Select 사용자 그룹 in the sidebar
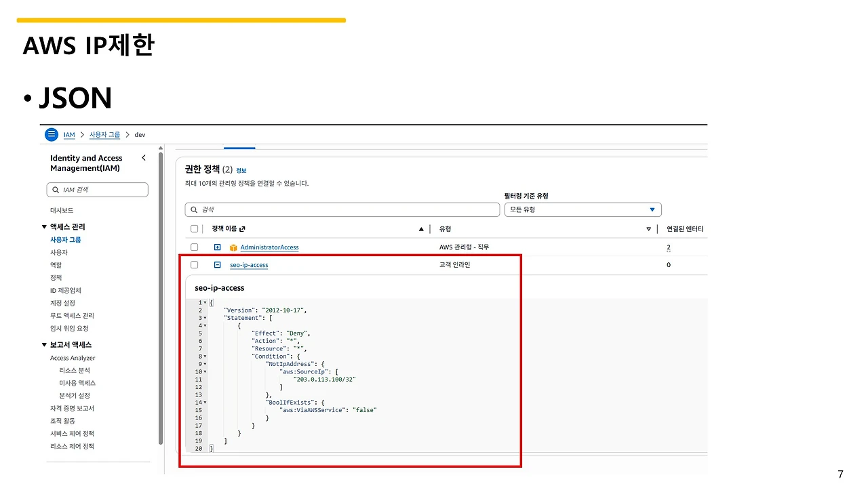Screen dimensions: 868x488 [66, 239]
